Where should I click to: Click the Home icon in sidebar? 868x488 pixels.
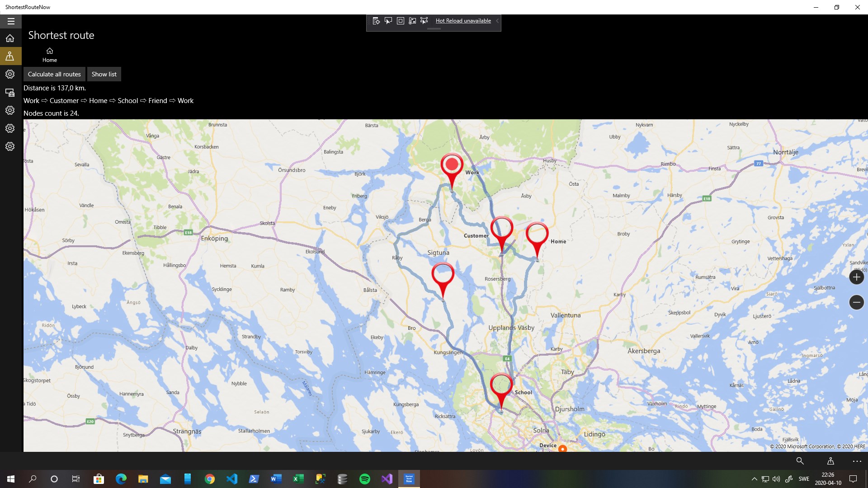coord(10,38)
